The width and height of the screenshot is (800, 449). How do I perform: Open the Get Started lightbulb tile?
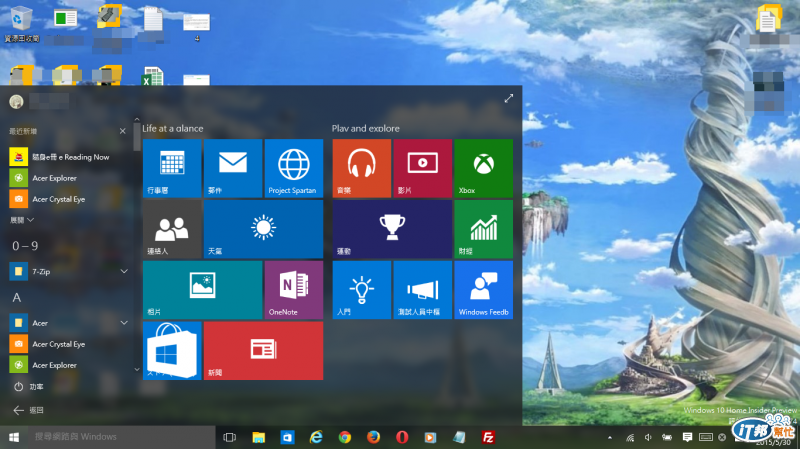click(x=362, y=290)
